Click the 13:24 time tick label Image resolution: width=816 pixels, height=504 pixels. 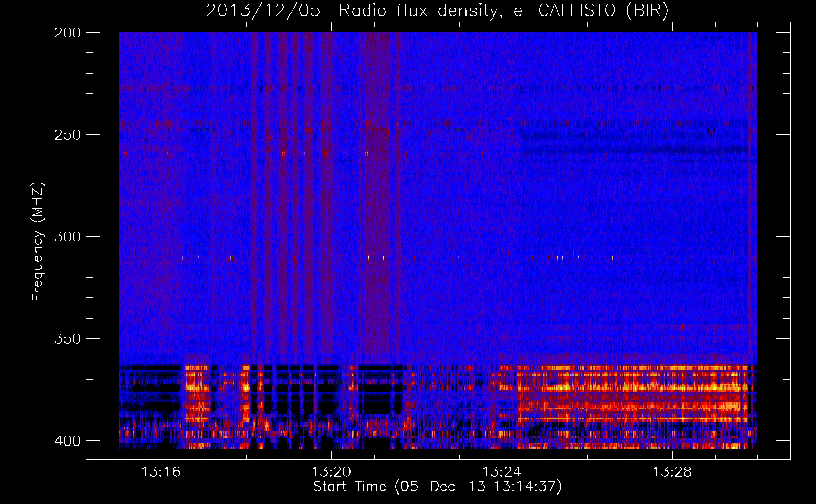502,472
